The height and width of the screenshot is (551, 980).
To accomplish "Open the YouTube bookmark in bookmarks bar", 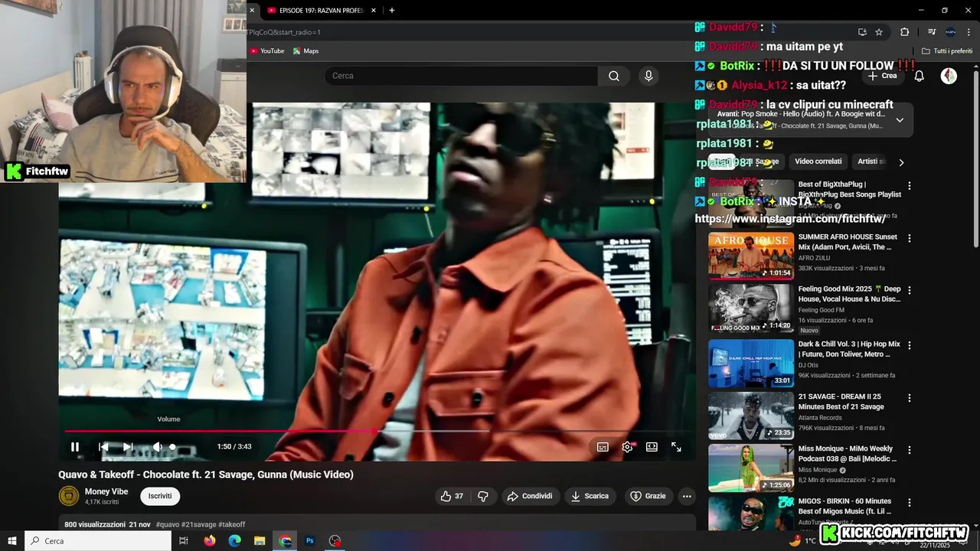I will (x=266, y=51).
